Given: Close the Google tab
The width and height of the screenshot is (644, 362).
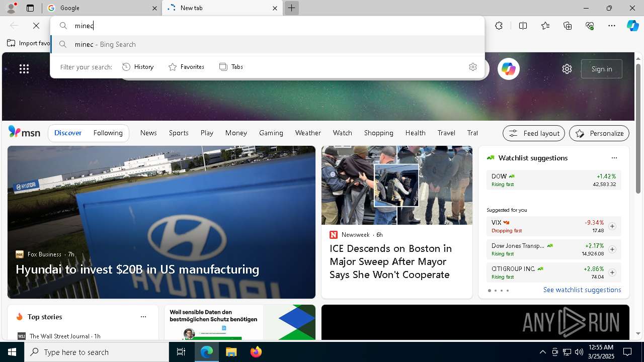Looking at the screenshot, I should point(154,8).
